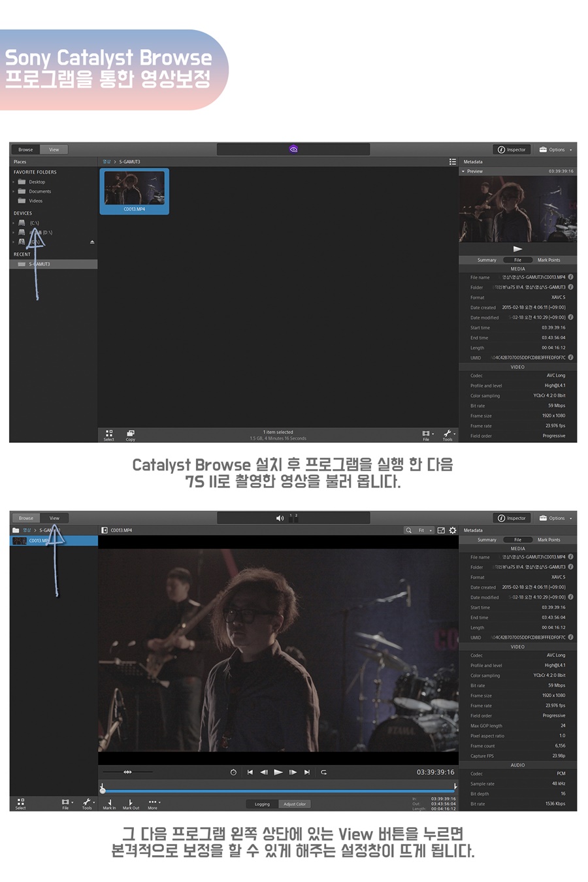This screenshot has height=882, width=588.
Task: Open the Options dropdown in the Browse-mode window
Action: coord(555,150)
